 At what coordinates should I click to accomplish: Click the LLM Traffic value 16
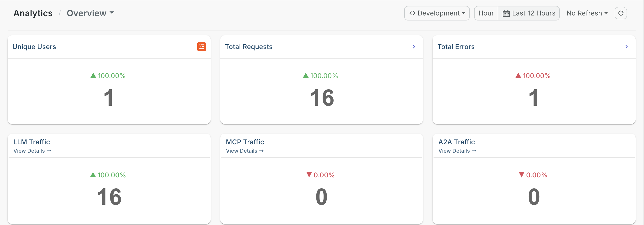[109, 197]
